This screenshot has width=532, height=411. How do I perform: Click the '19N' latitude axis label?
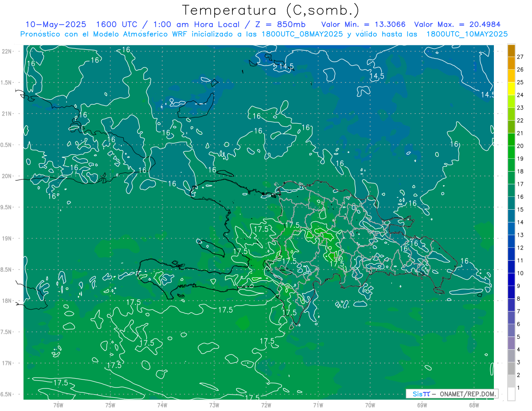tap(7, 239)
